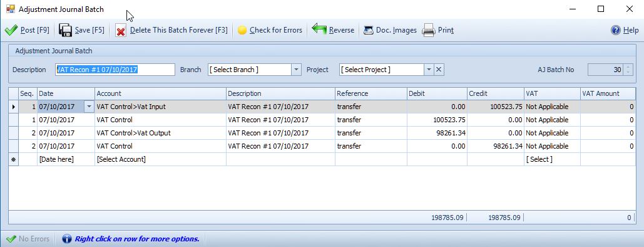Click the Post [F9] label
644x247 pixels.
[35, 30]
